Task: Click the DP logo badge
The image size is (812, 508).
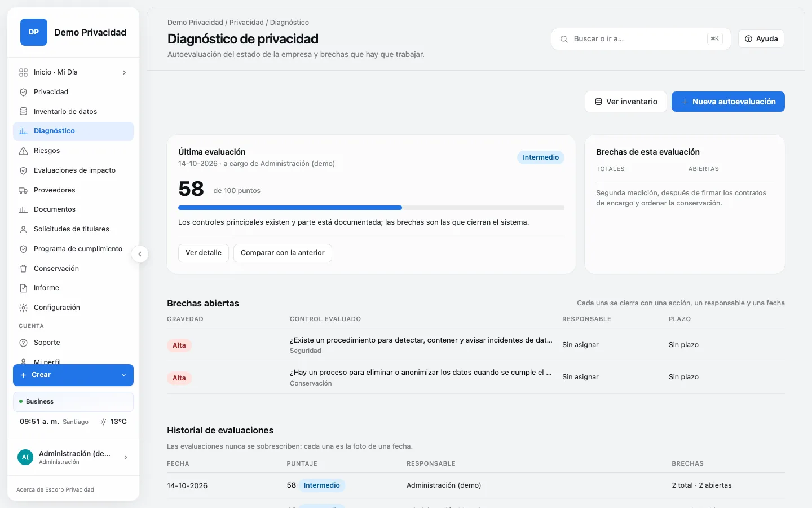Action: 34,32
